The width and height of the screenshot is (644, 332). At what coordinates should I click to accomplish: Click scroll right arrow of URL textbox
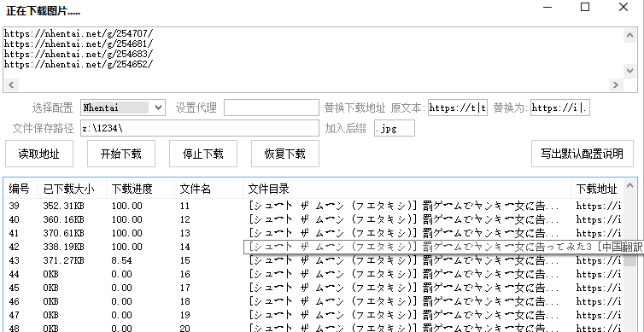click(x=615, y=85)
